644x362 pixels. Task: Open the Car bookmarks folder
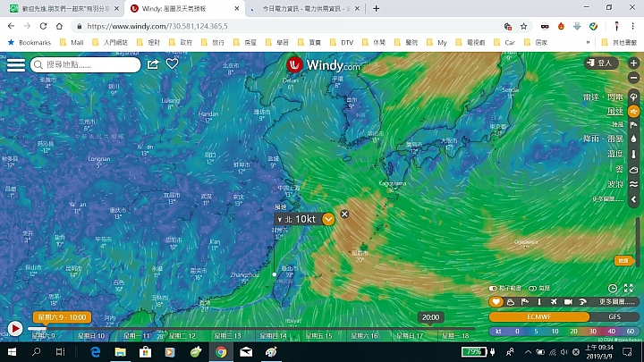click(504, 42)
